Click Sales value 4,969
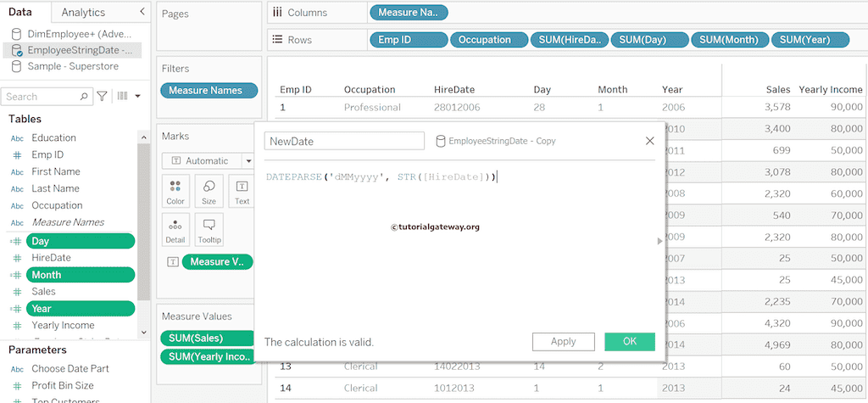The height and width of the screenshot is (403, 868). coord(777,344)
